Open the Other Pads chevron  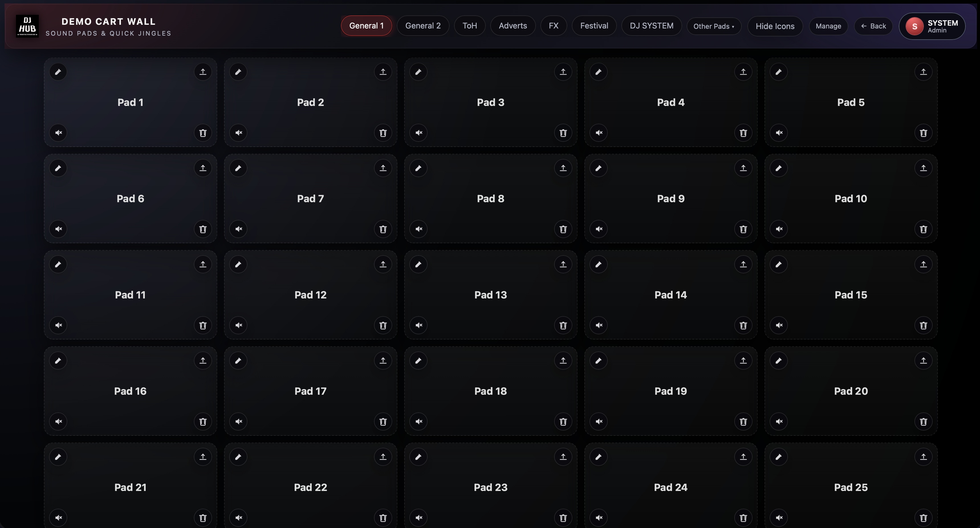[x=733, y=26]
